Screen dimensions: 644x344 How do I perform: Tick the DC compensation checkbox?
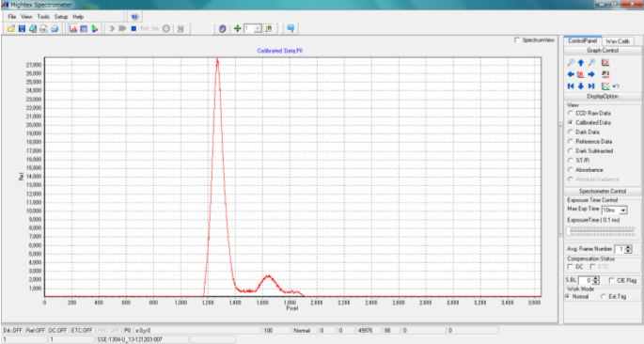click(x=570, y=267)
